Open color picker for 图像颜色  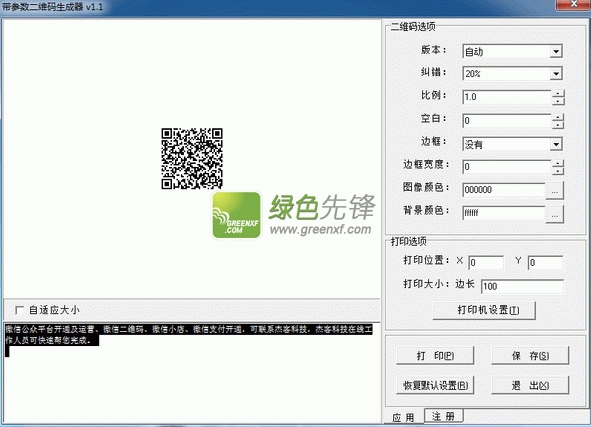554,190
